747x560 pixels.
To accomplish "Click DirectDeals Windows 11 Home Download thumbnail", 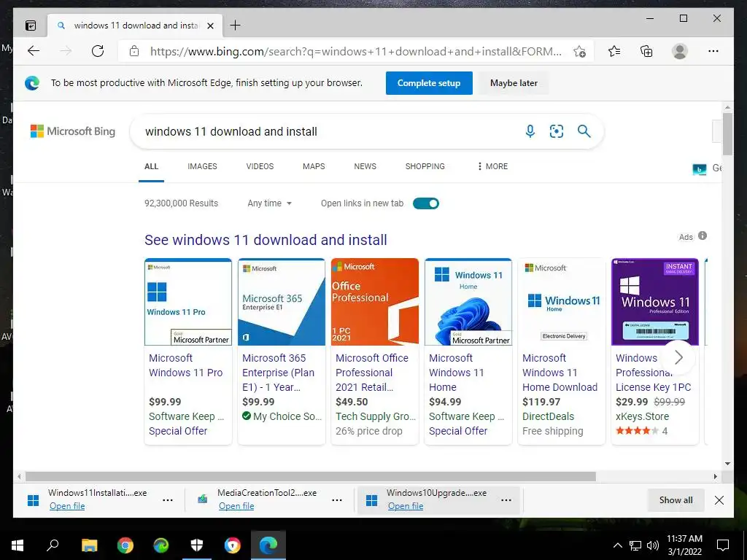I will (561, 302).
